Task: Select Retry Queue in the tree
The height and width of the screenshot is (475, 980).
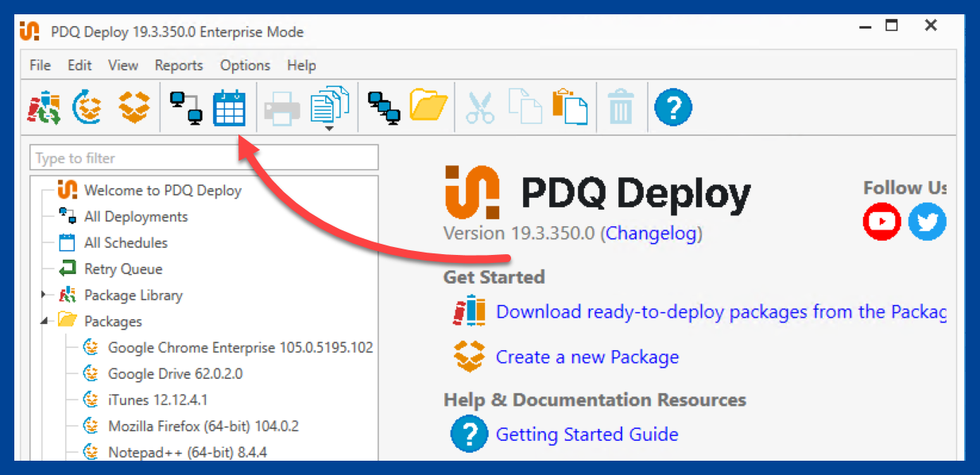Action: (123, 269)
